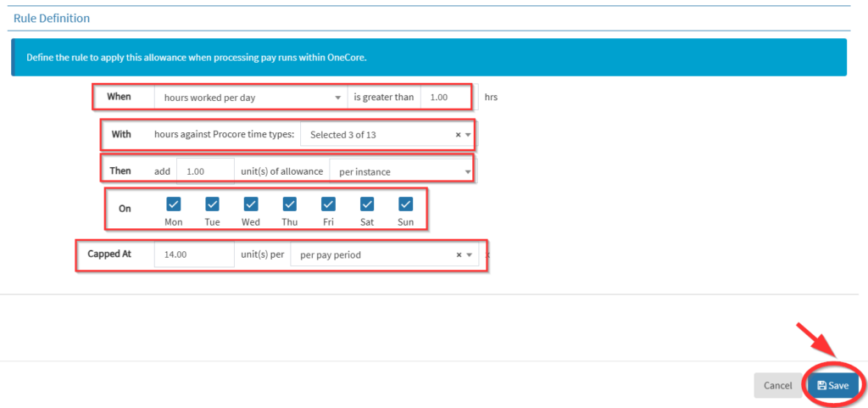Screen dimensions: 868x408
Task: Click the Cancel button
Action: point(777,385)
